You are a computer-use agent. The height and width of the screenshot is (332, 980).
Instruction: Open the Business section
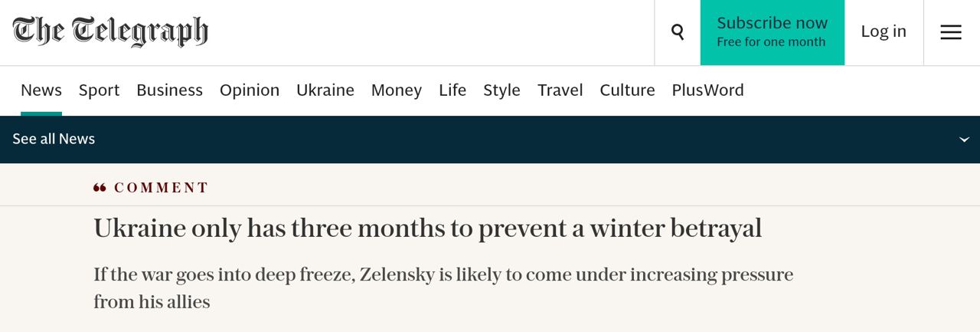[169, 90]
